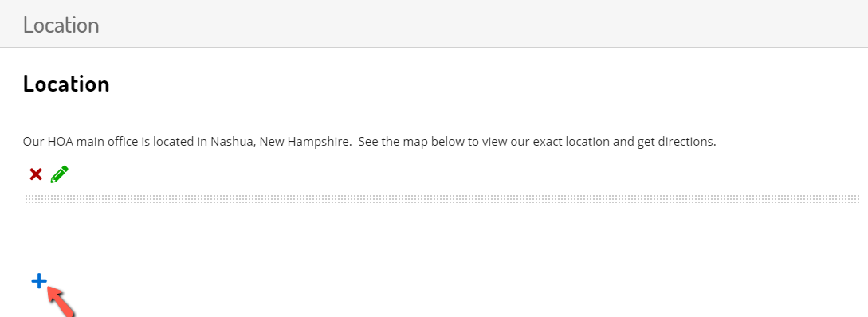Click the phrase get directions in paragraph
Image resolution: width=868 pixels, height=317 pixels.
tap(676, 142)
